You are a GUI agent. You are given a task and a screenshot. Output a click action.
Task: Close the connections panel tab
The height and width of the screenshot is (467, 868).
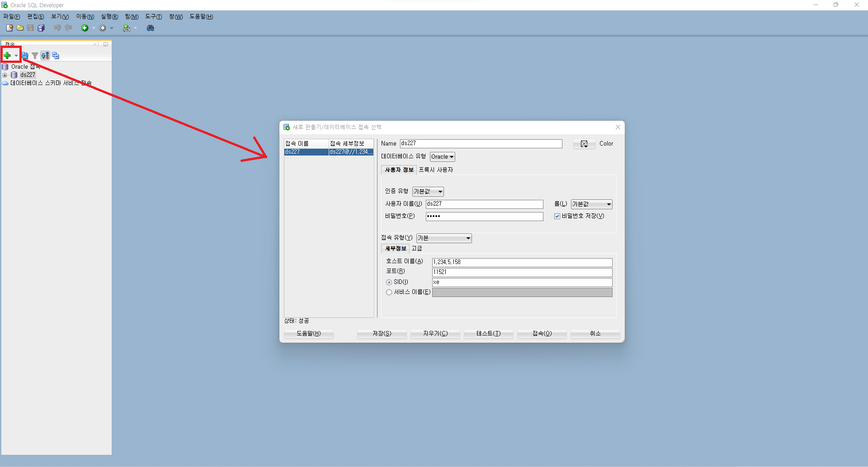pyautogui.click(x=95, y=44)
